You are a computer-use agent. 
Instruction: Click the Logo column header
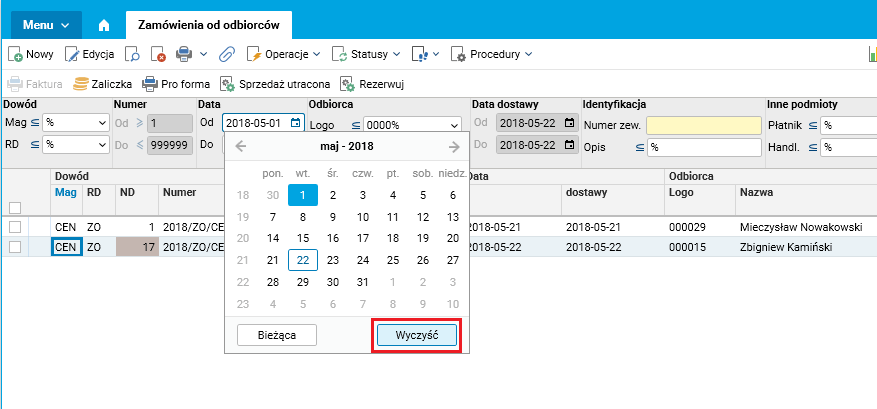click(681, 192)
